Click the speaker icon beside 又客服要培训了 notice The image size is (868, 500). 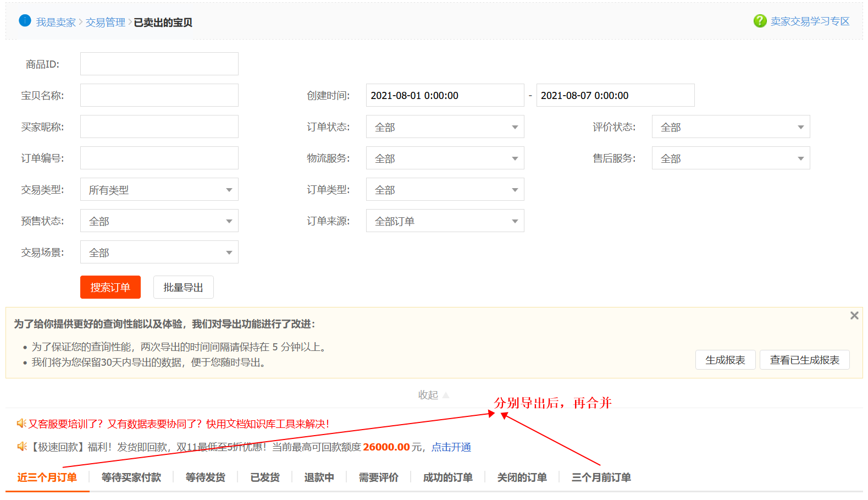[x=21, y=423]
